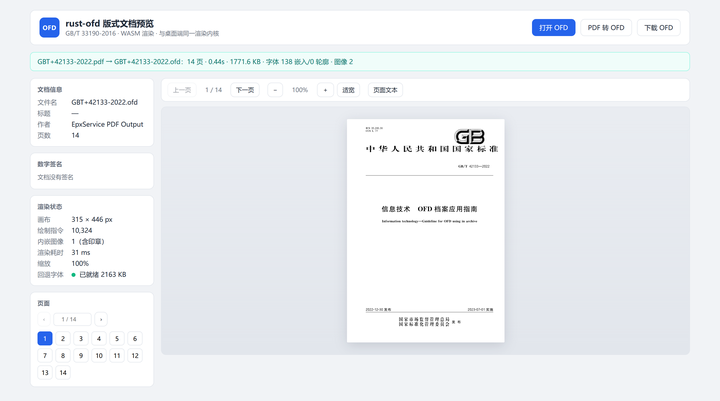Open the 打开 OFD button
Screen dimensions: 720x401
point(553,28)
